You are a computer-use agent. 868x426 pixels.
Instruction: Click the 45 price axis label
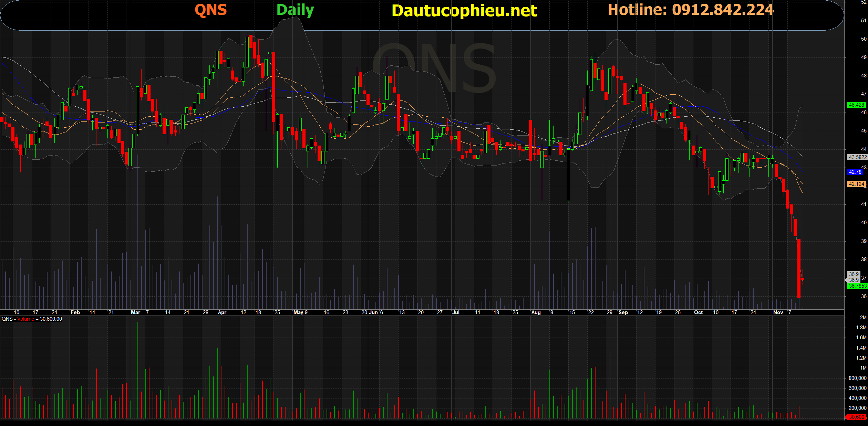864,131
